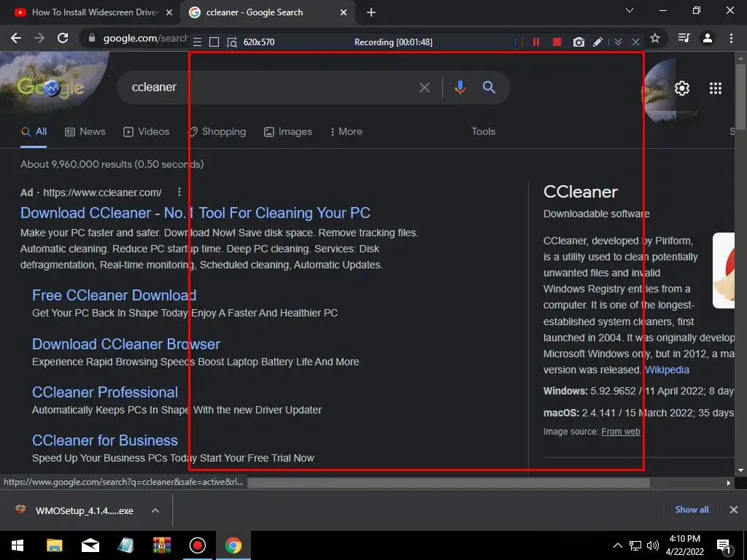Show all downloads
The height and width of the screenshot is (560, 747).
[x=692, y=510]
